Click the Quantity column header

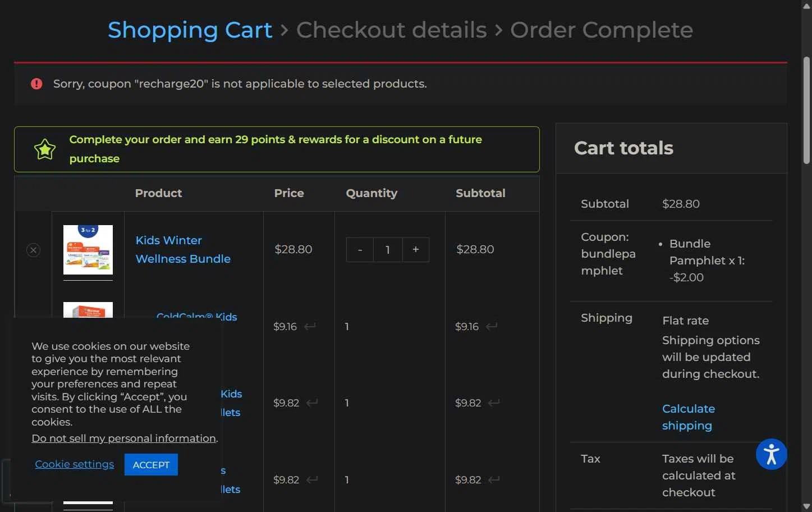click(371, 193)
